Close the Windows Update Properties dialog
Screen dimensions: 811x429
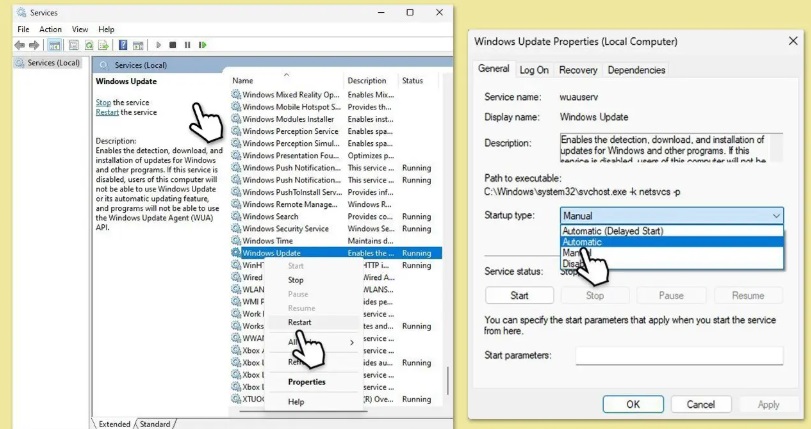793,41
